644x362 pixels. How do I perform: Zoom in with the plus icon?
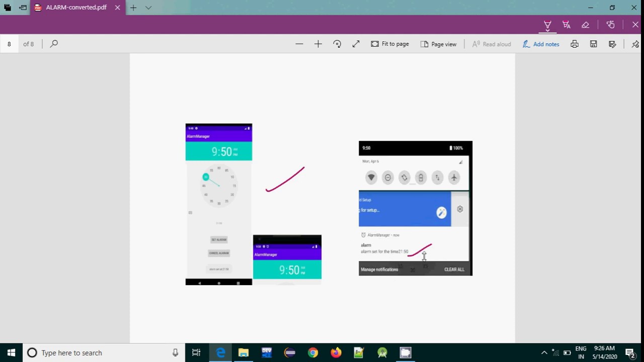(318, 44)
